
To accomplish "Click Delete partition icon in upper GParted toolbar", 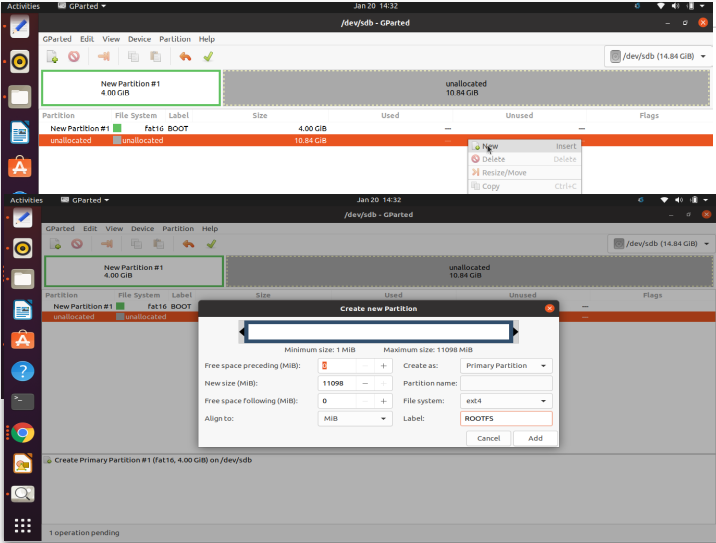I will click(x=74, y=57).
